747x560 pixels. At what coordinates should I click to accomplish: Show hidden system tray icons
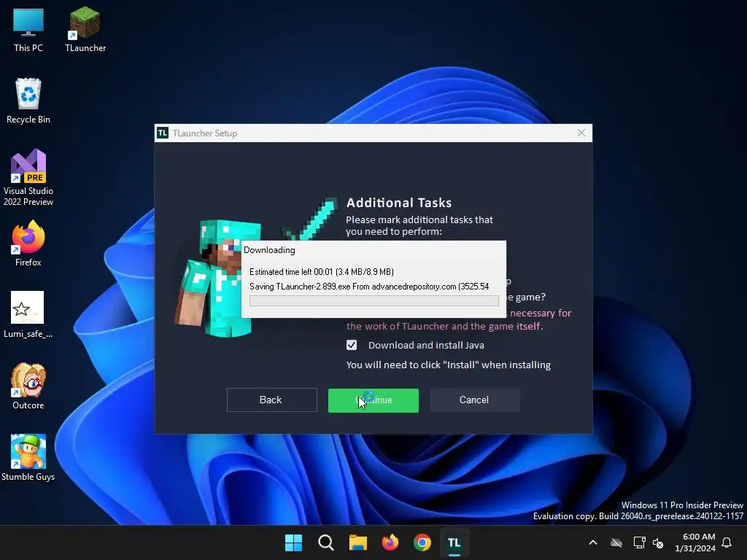click(x=593, y=542)
